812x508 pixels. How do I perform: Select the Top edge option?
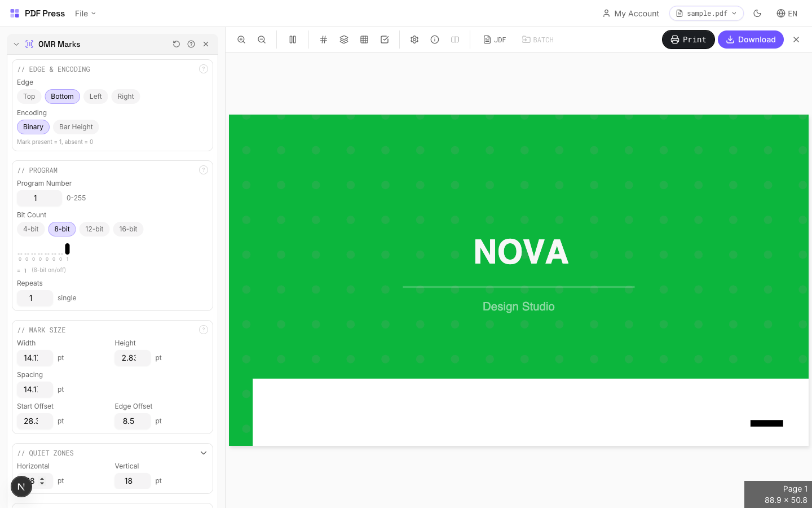tap(29, 97)
